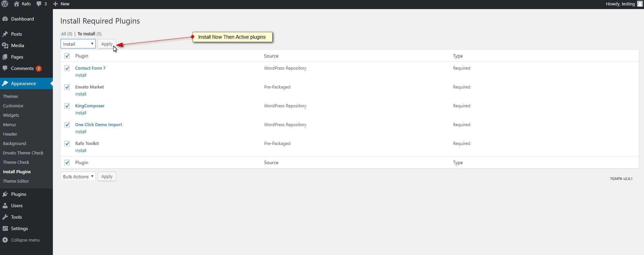Click the Rafo site name in admin bar

point(26,4)
